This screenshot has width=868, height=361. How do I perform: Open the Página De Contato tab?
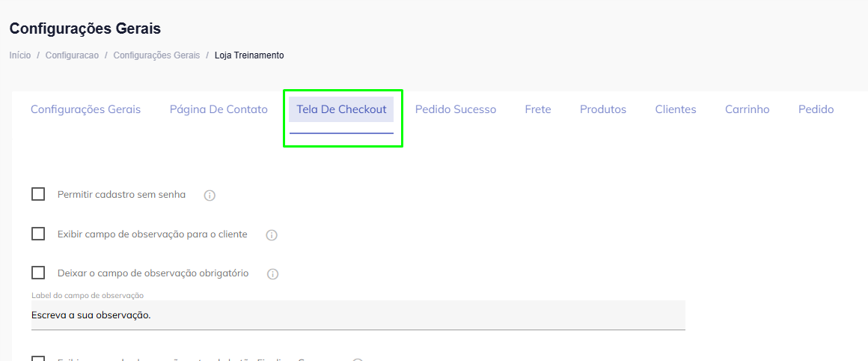pyautogui.click(x=218, y=109)
